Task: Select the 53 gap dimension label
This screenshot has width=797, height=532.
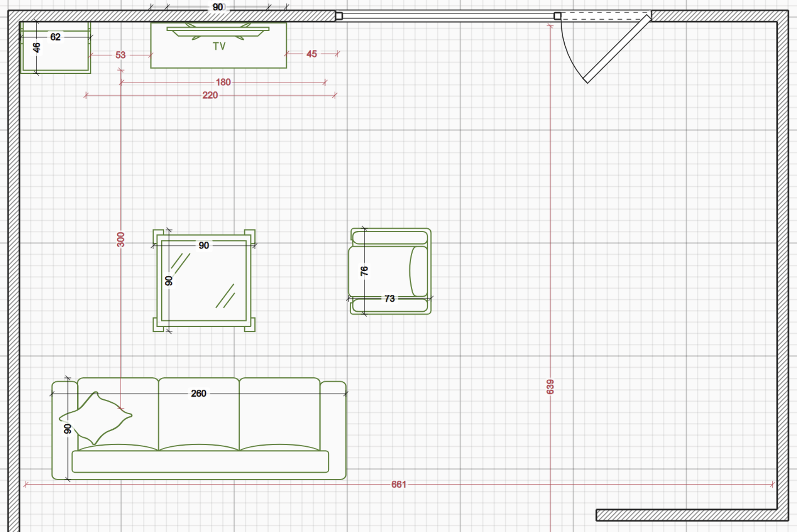Action: 120,55
